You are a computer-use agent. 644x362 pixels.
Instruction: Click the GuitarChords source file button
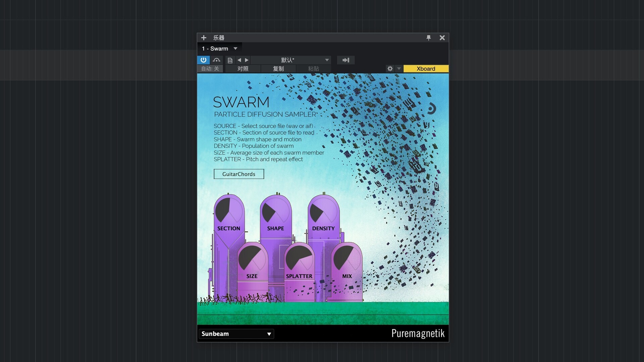pyautogui.click(x=239, y=174)
